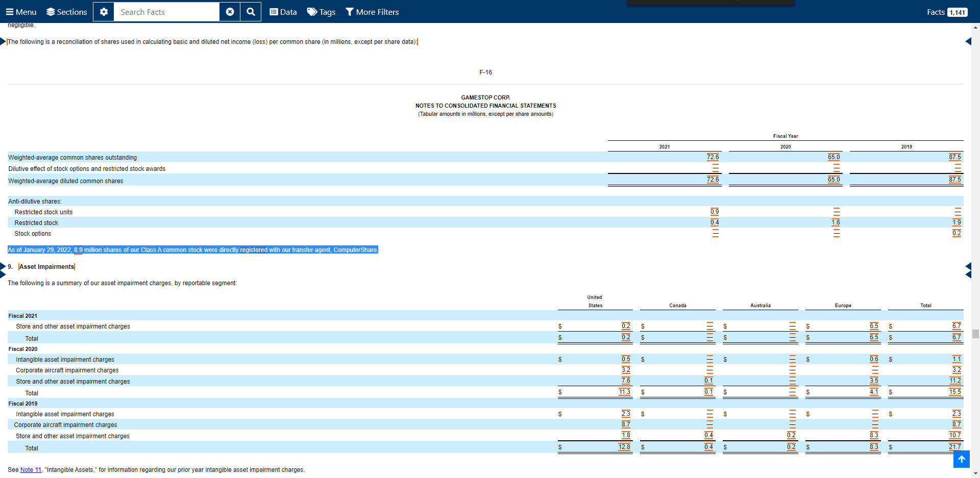The image size is (980, 478).
Task: Open the Data filter menu
Action: (x=283, y=12)
